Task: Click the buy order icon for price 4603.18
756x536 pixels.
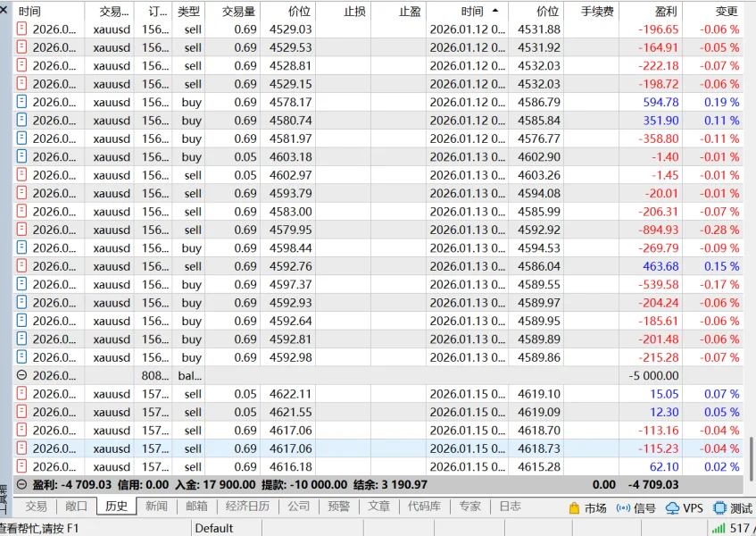Action: pos(21,157)
